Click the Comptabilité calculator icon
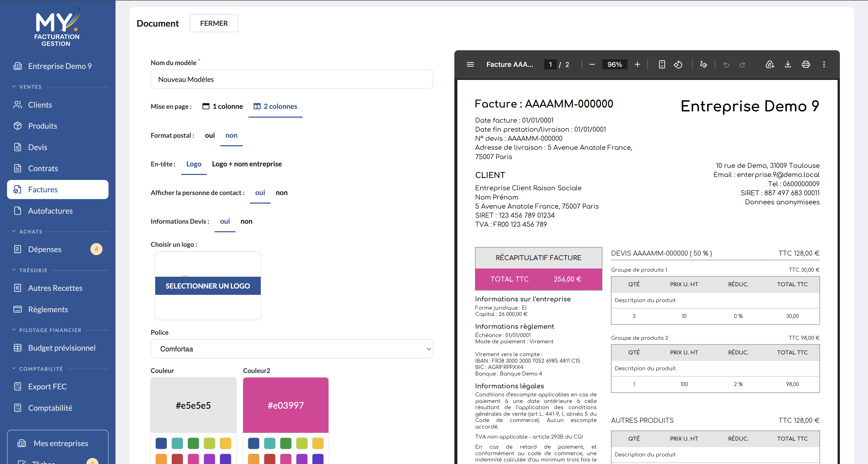The width and height of the screenshot is (868, 464). (x=18, y=408)
